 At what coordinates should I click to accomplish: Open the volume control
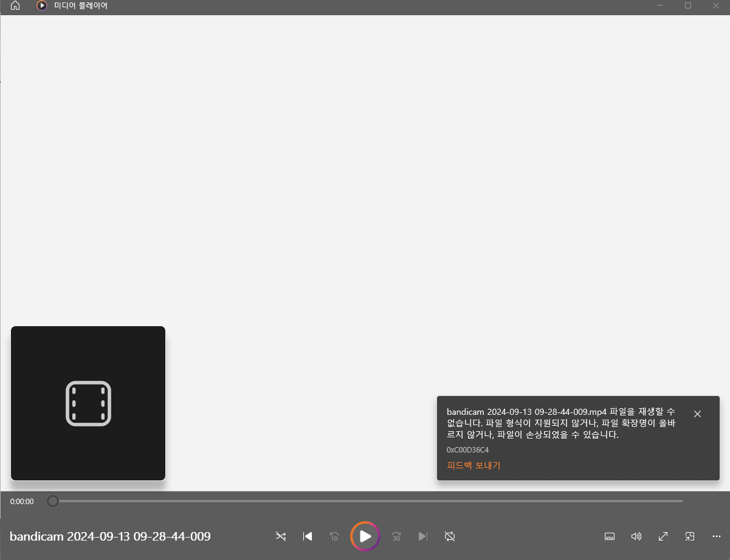coord(636,536)
